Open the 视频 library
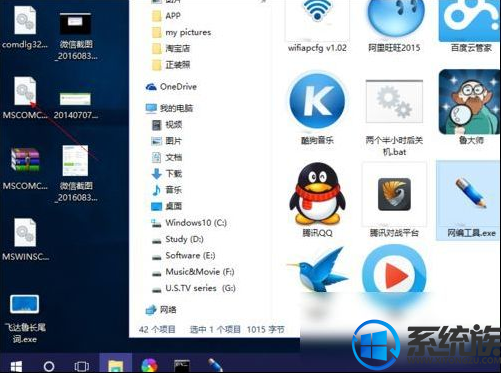This screenshot has height=373, width=501. [x=167, y=125]
